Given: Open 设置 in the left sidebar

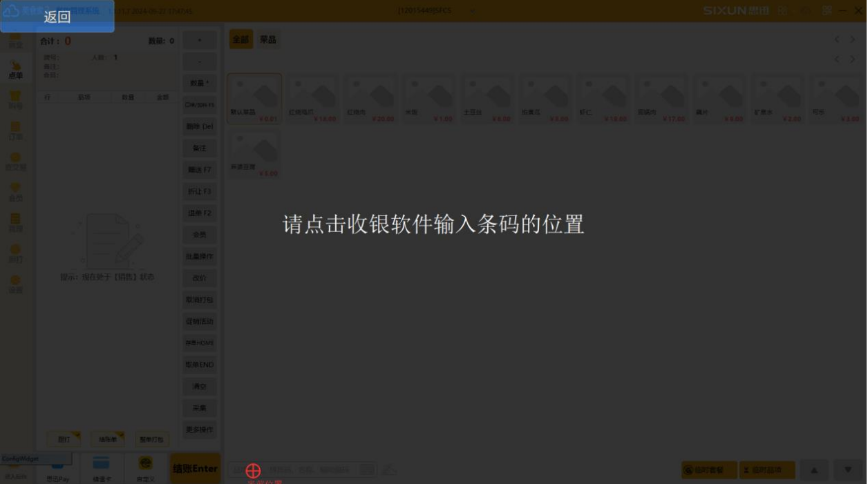Looking at the screenshot, I should pyautogui.click(x=15, y=284).
